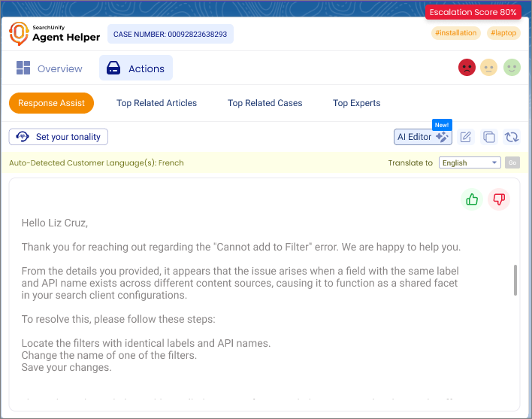This screenshot has height=419, width=532.
Task: Open the Top Related Articles tab
Action: coord(156,103)
